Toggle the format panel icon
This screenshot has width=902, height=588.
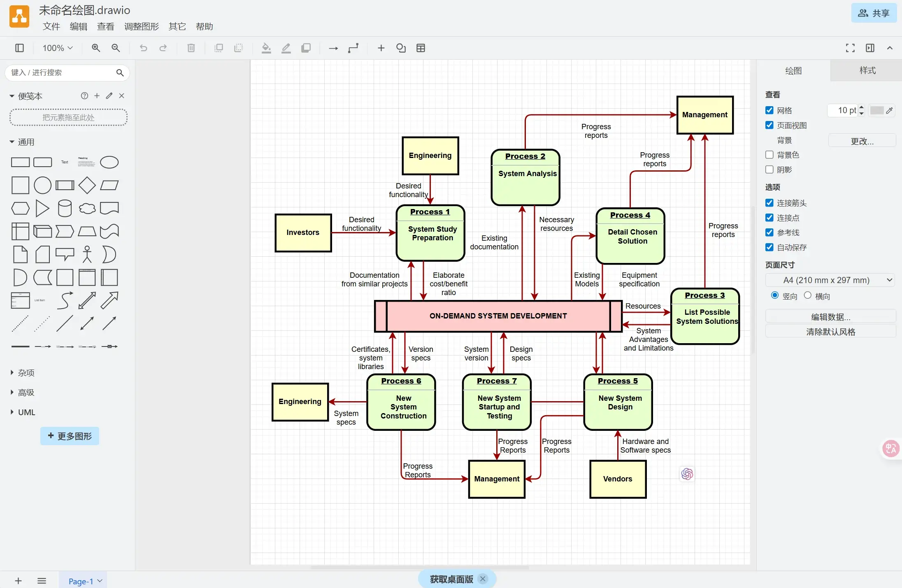coord(870,48)
